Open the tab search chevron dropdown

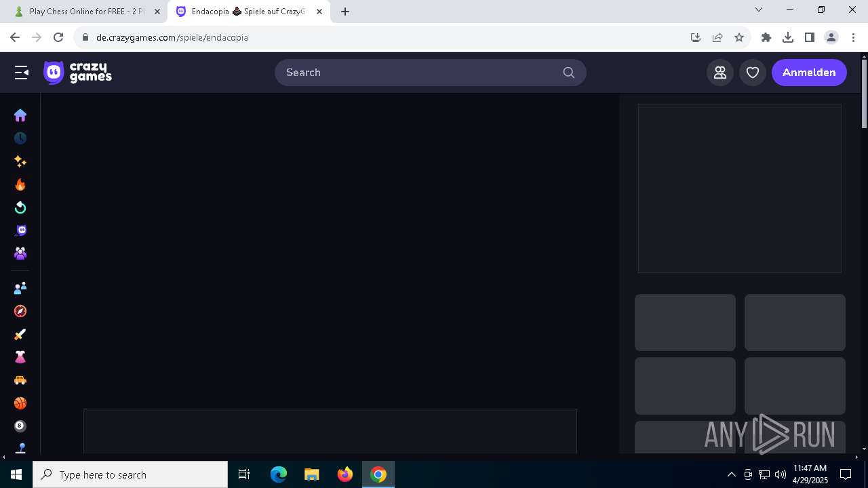click(759, 10)
